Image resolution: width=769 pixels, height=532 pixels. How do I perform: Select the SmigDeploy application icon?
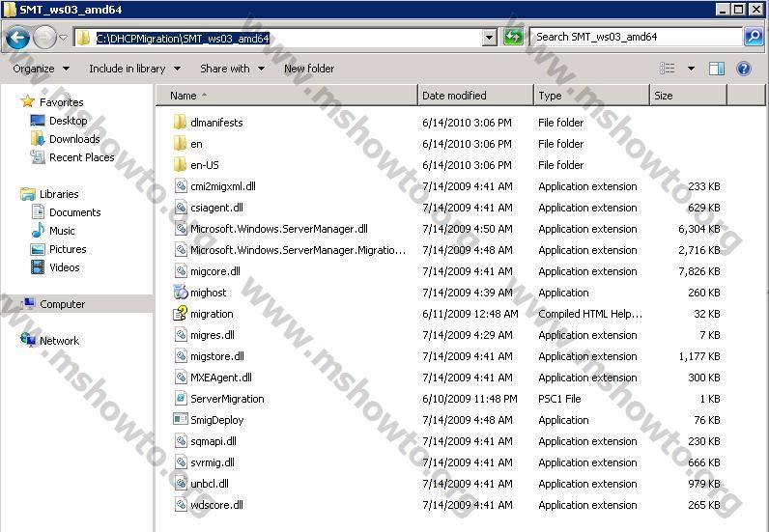pos(181,420)
